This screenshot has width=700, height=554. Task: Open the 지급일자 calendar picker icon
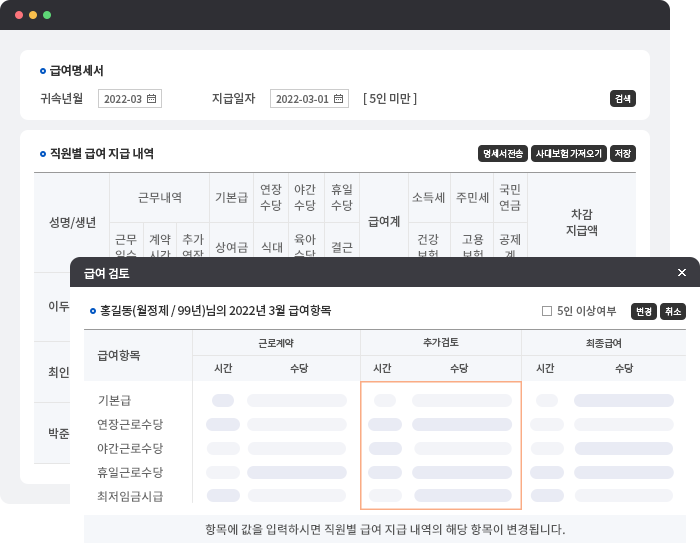pos(338,99)
